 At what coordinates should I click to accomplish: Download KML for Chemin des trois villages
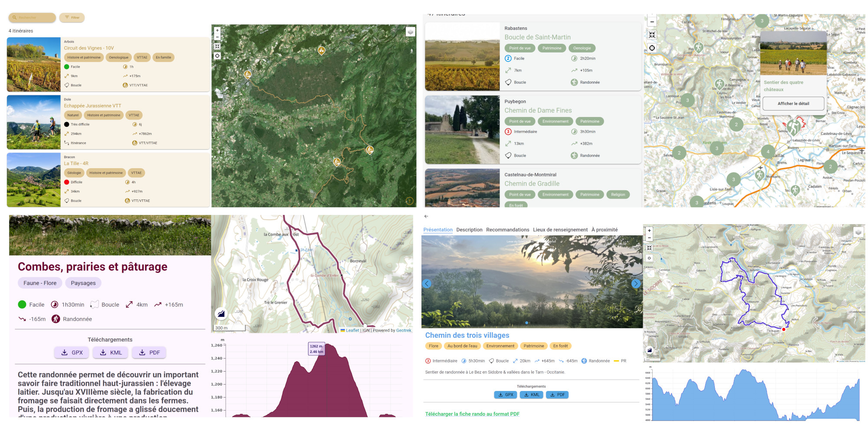click(x=532, y=395)
